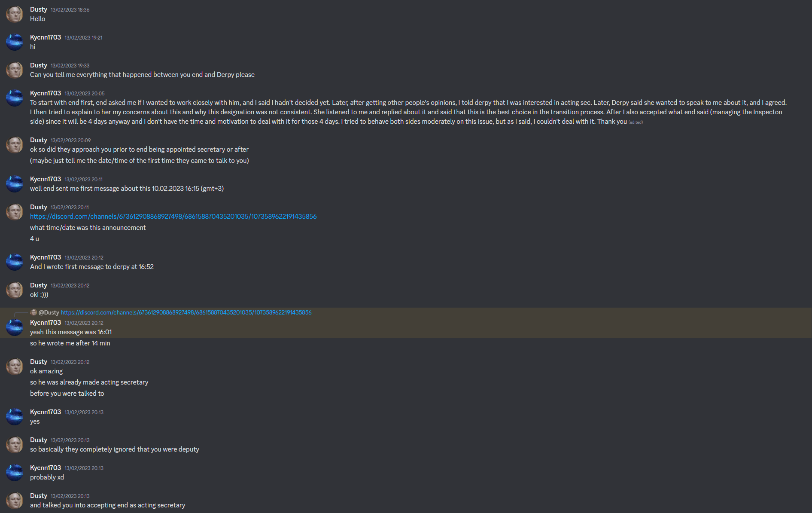
Task: Click the small avatar in the reply preview
Action: pyautogui.click(x=33, y=312)
